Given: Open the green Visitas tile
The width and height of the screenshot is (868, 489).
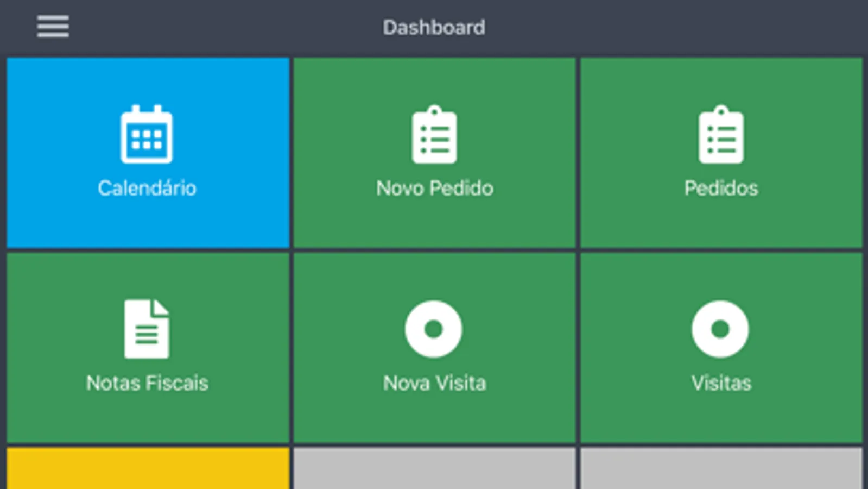Looking at the screenshot, I should pos(721,418).
